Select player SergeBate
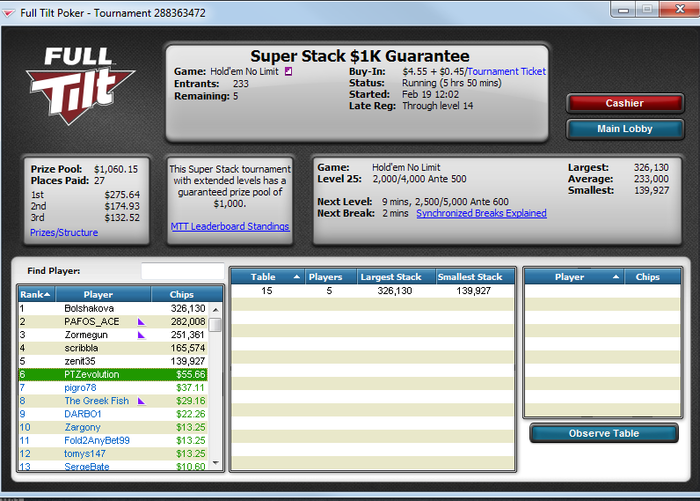700x501 pixels. click(x=113, y=466)
